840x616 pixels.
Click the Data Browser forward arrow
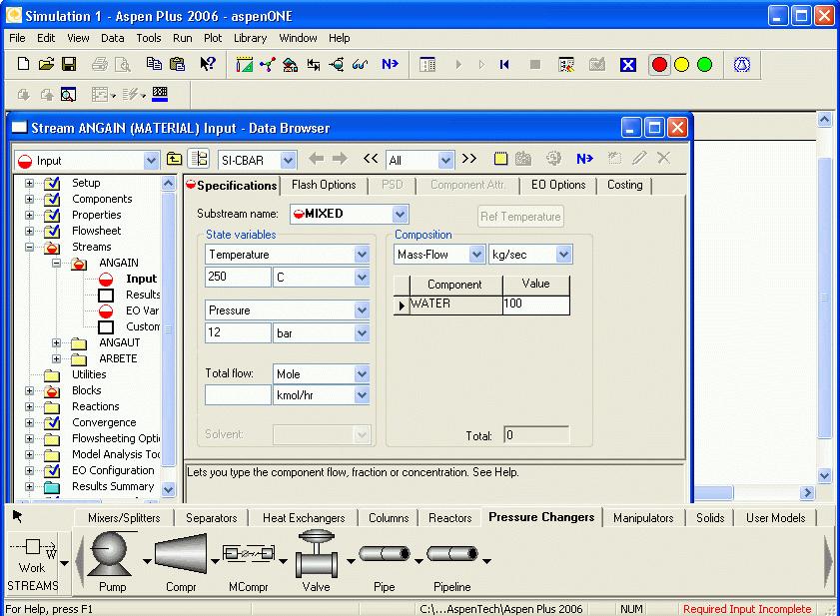click(x=340, y=159)
